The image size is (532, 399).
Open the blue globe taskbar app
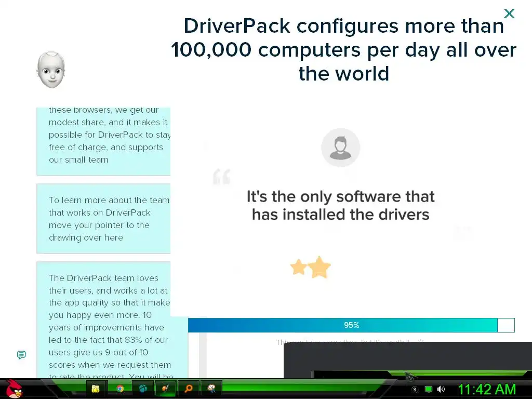tap(143, 389)
